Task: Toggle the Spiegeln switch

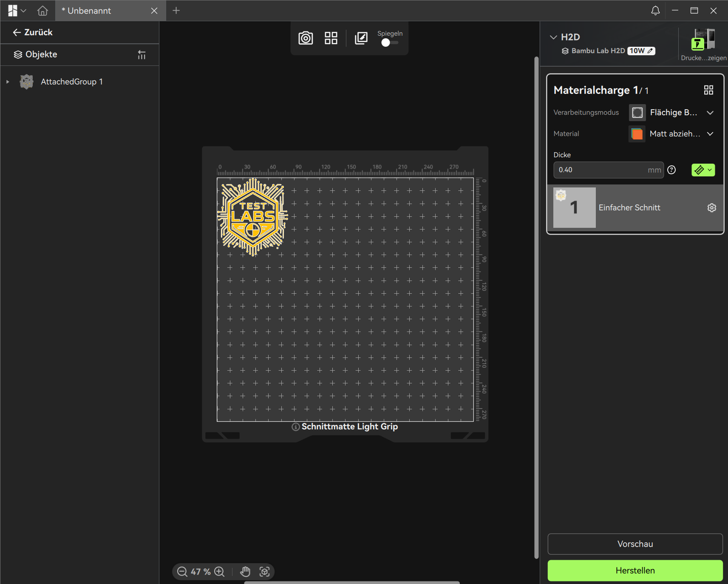Action: [x=389, y=43]
